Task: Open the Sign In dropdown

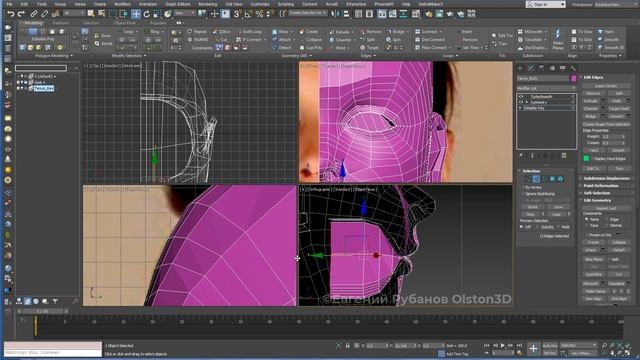Action: (546, 4)
